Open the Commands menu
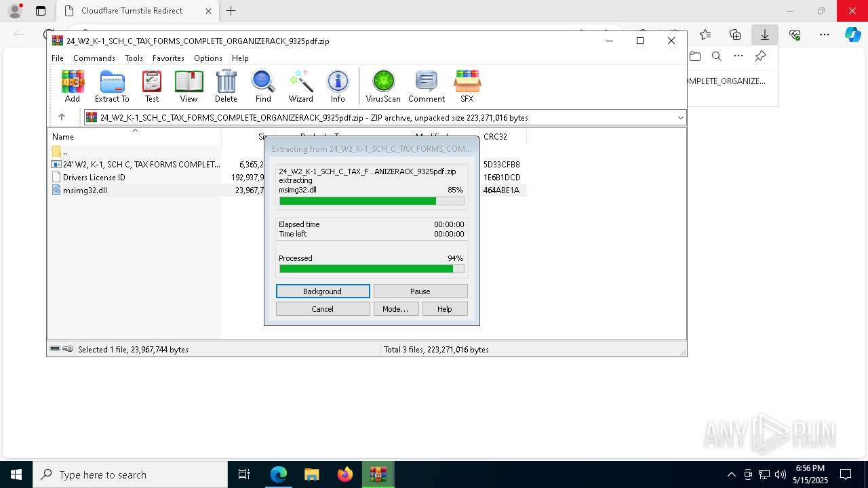This screenshot has width=868, height=488. tap(94, 58)
